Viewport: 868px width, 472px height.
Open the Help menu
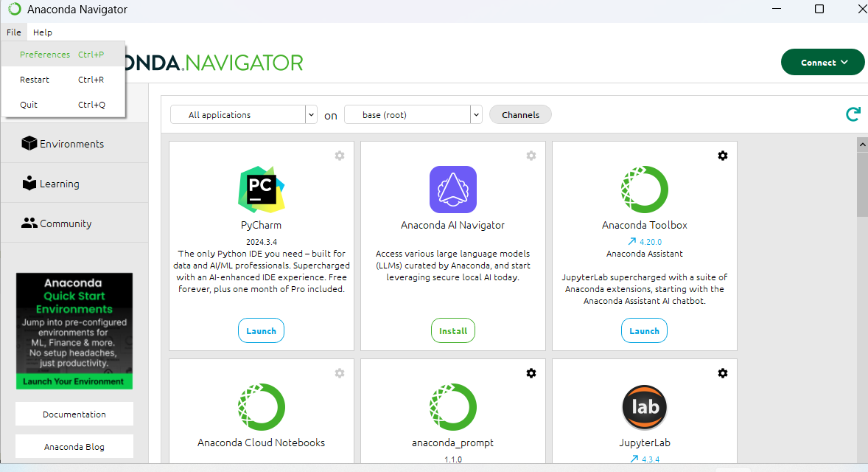coord(43,32)
